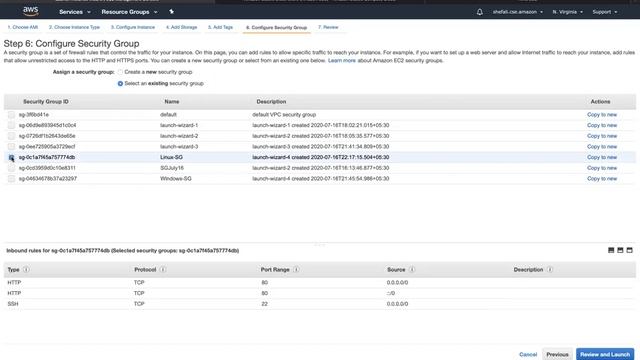Screen dimensions: 640x360
Task: Show info for Source column
Action: 412,269
